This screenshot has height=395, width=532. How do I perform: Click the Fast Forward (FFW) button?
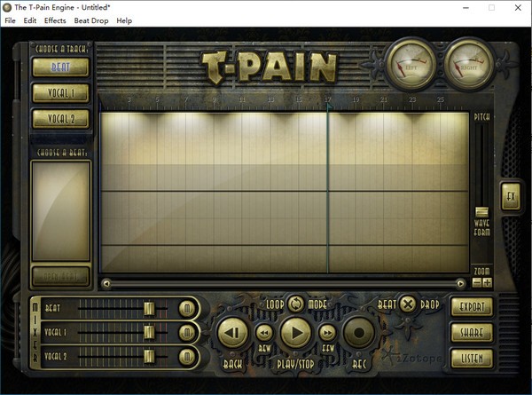pyautogui.click(x=327, y=332)
